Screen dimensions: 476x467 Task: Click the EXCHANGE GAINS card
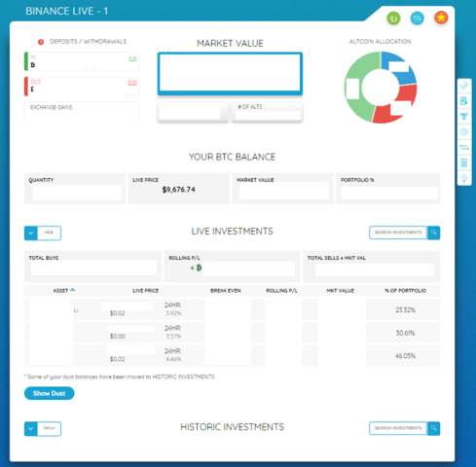click(x=82, y=111)
